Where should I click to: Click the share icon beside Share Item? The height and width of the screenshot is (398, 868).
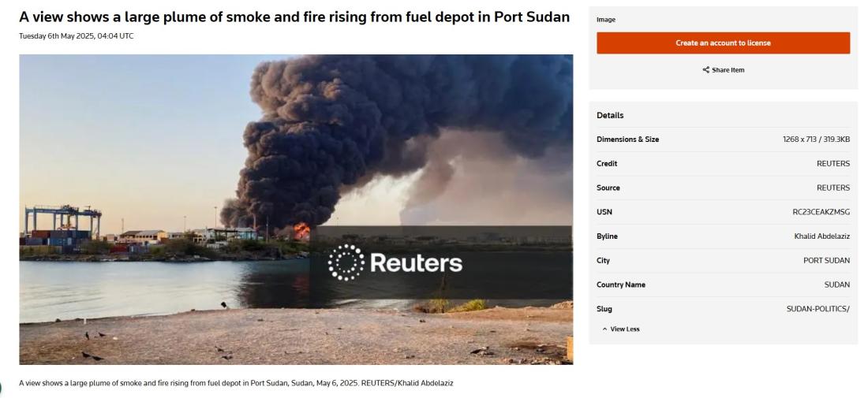click(705, 70)
